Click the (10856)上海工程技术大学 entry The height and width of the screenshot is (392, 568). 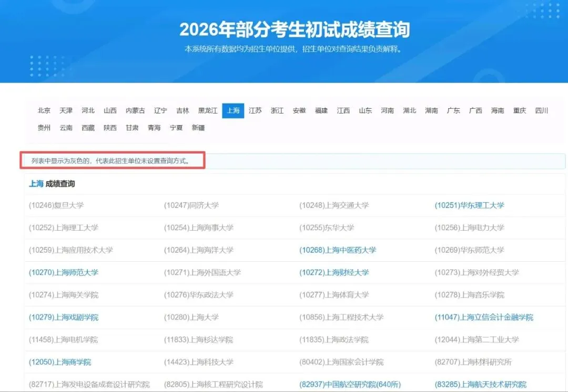(x=342, y=317)
